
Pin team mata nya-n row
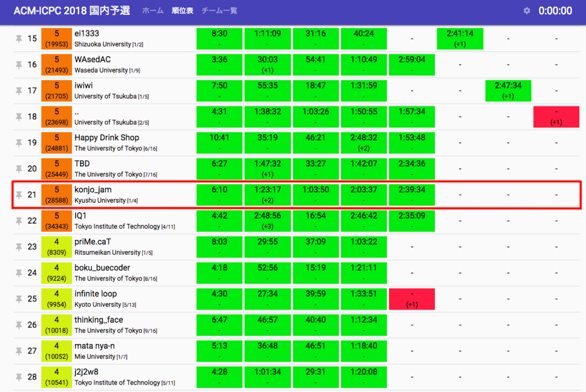pyautogui.click(x=19, y=351)
